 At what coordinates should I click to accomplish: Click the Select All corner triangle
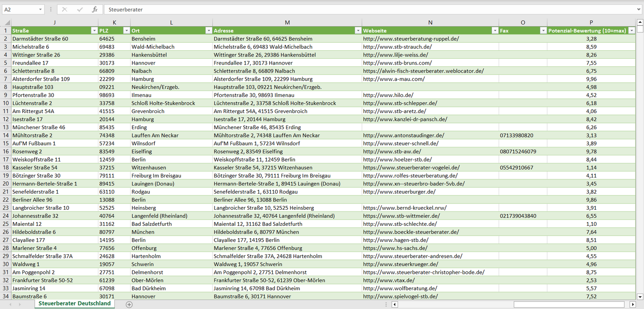6,22
